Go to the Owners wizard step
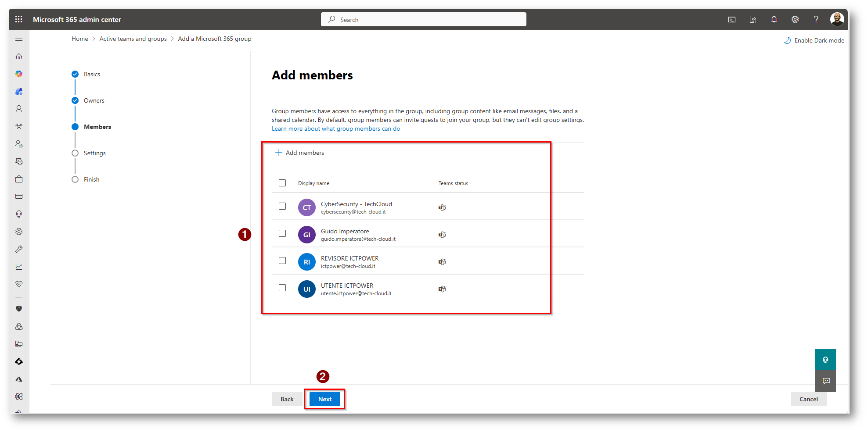 point(94,100)
